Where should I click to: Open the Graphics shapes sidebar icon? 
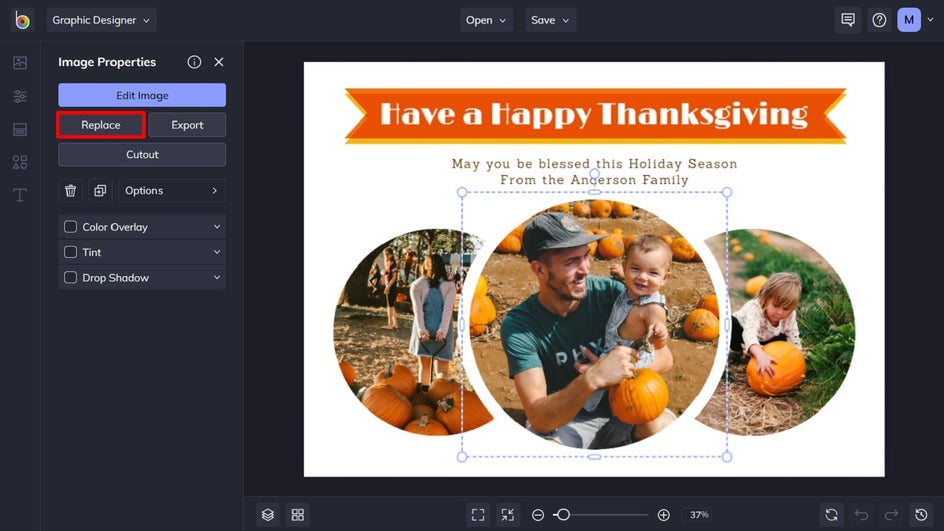[20, 162]
